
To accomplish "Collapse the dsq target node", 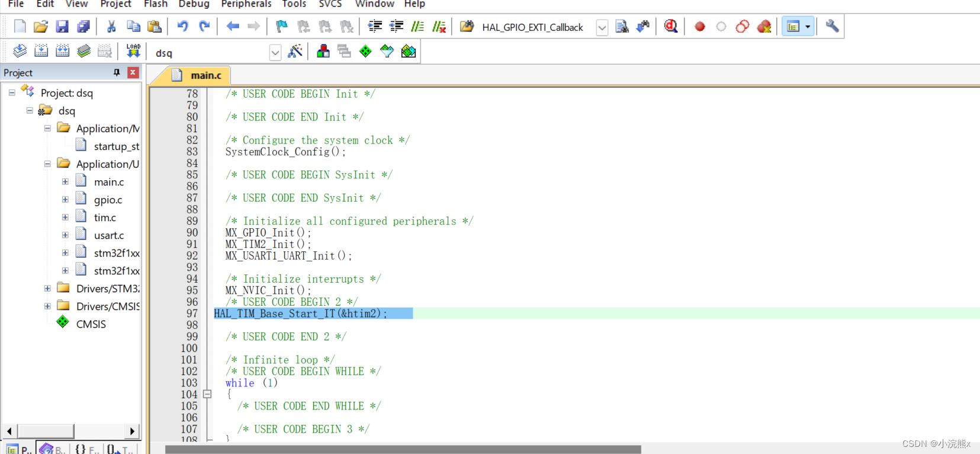I will [x=30, y=111].
